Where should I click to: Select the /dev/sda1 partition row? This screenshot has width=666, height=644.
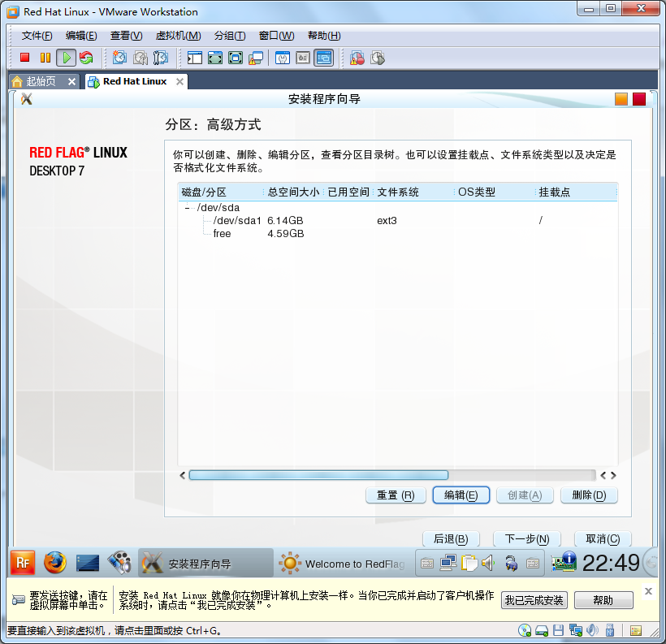397,220
